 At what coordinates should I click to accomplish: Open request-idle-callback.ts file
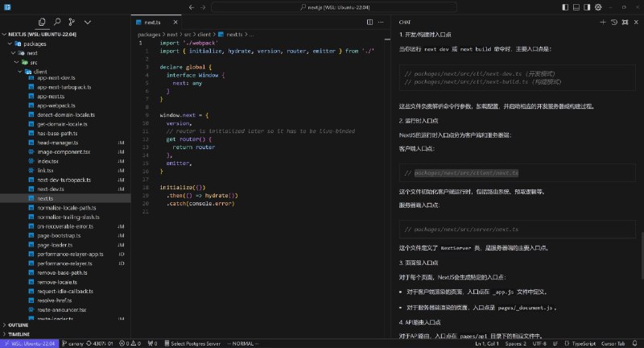[x=65, y=292]
